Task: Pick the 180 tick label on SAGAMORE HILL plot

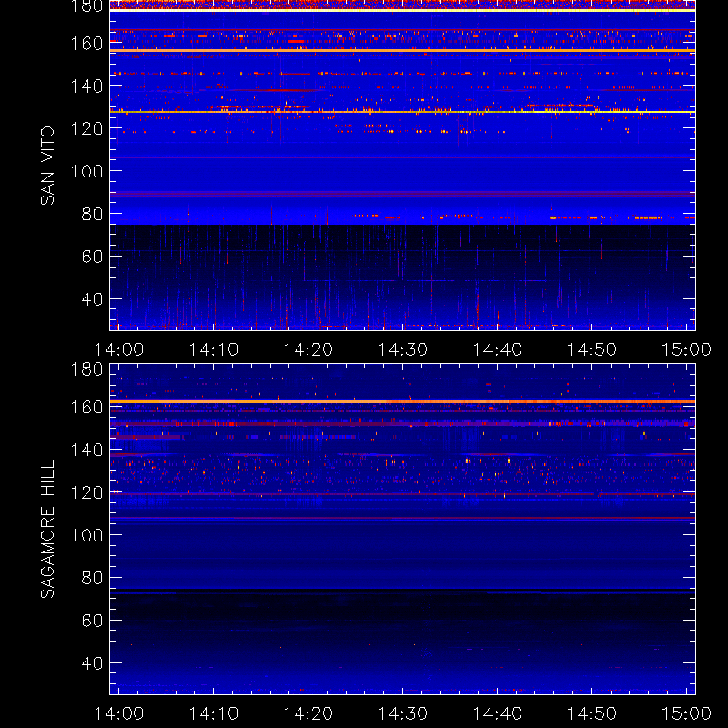Action: tap(86, 369)
